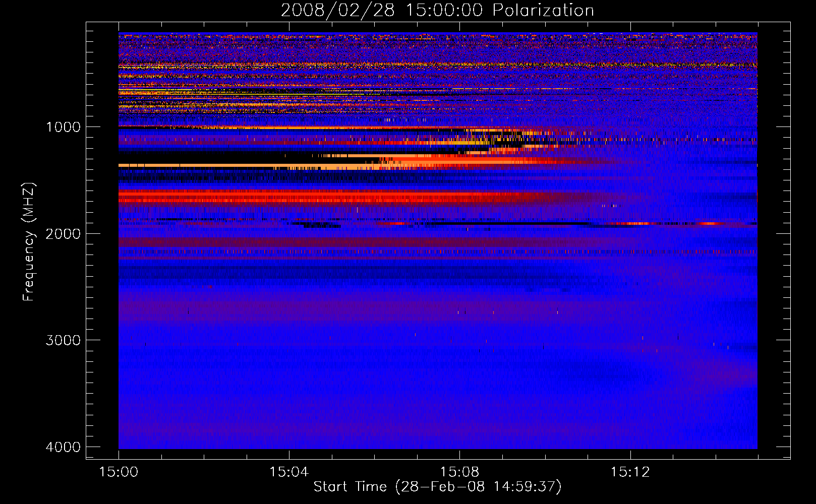Click the 4000 frequency tick label

pyautogui.click(x=63, y=447)
